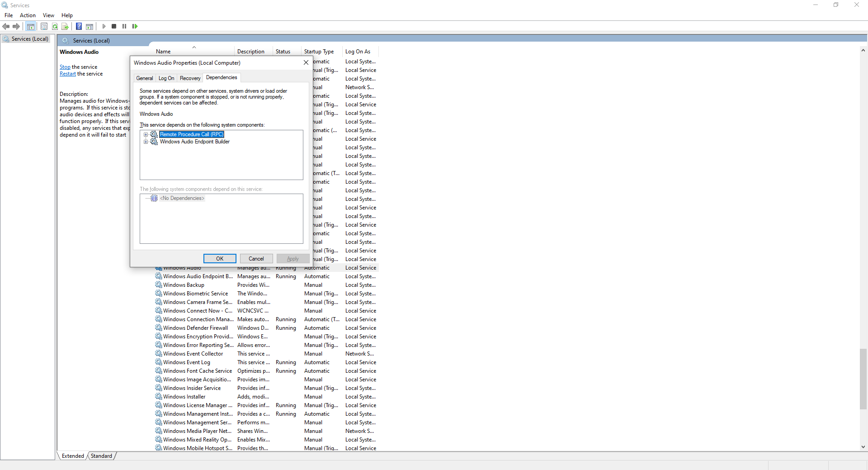
Task: Toggle the Show/Hide Action Pane icon
Action: pos(90,26)
